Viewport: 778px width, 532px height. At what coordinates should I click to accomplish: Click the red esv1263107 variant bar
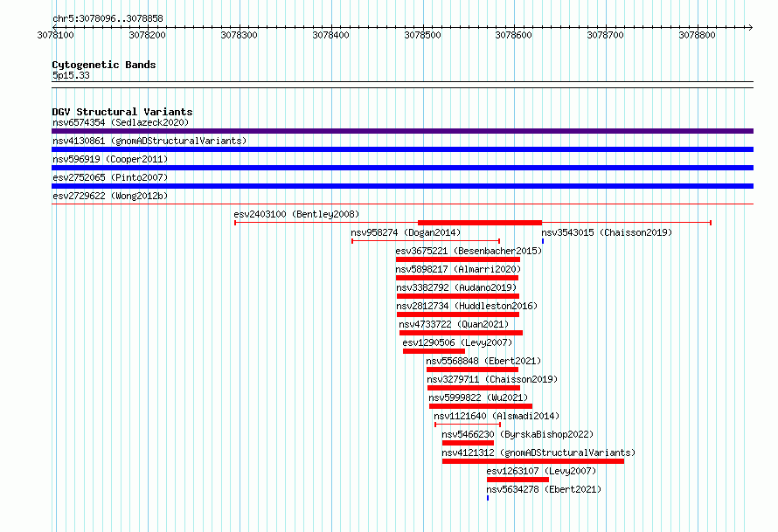click(518, 480)
